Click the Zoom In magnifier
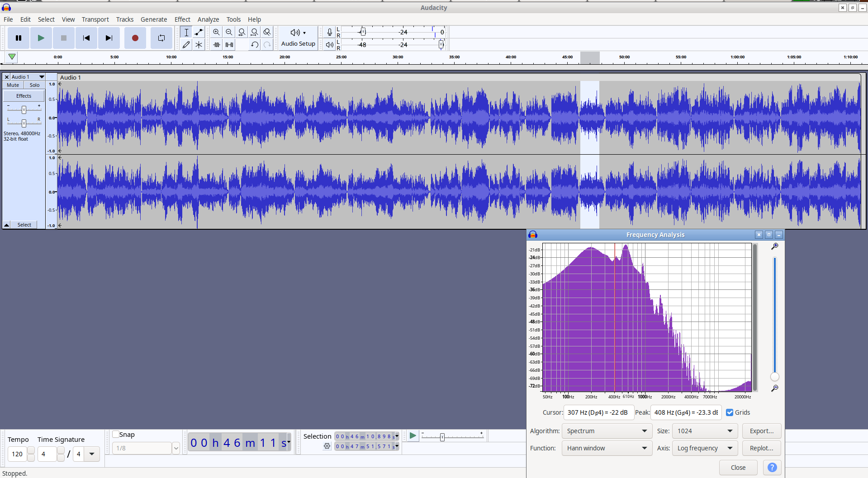This screenshot has width=868, height=478. tap(217, 32)
